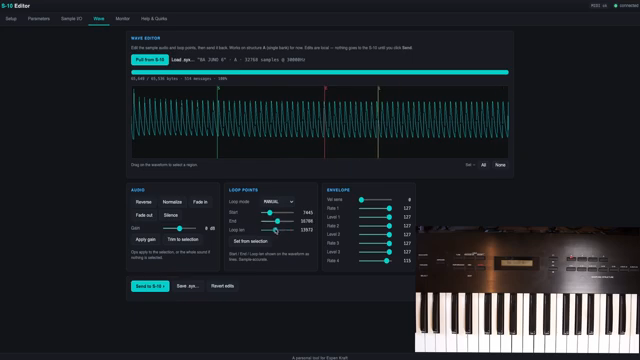Click the LOOP POINTS heading
Viewport: 640px width, 360px height.
(243, 190)
